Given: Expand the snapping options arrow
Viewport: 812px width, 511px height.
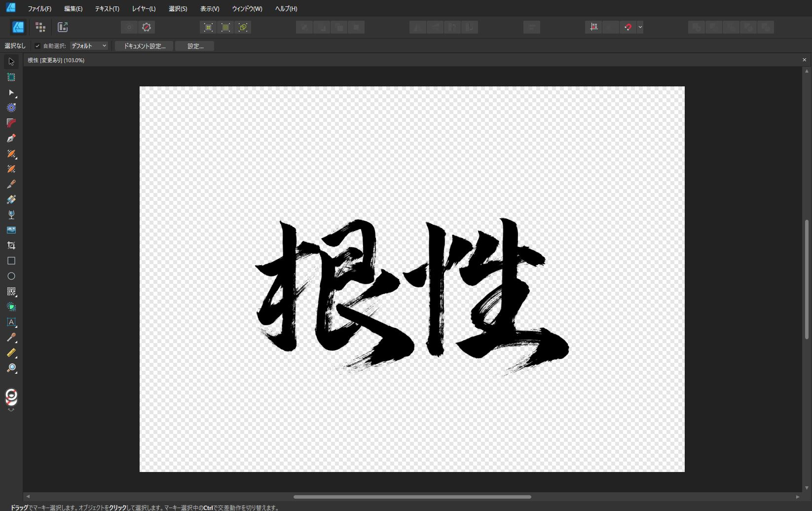Looking at the screenshot, I should coord(640,27).
